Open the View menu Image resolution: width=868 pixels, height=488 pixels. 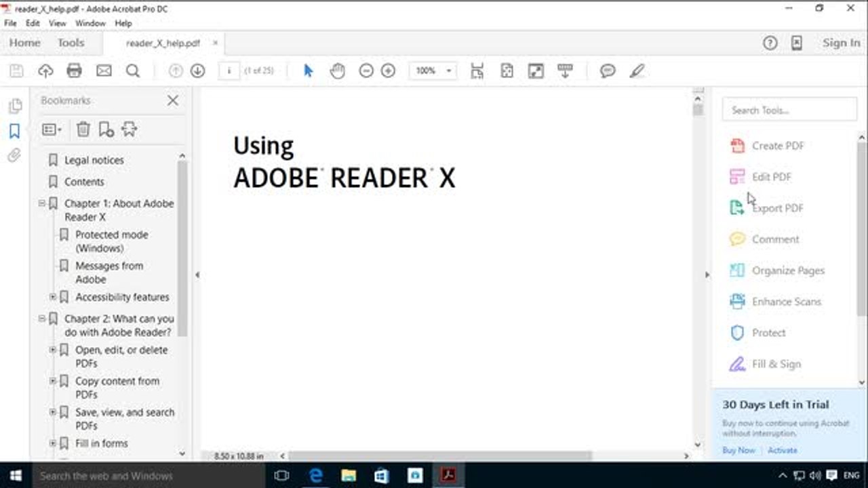58,23
